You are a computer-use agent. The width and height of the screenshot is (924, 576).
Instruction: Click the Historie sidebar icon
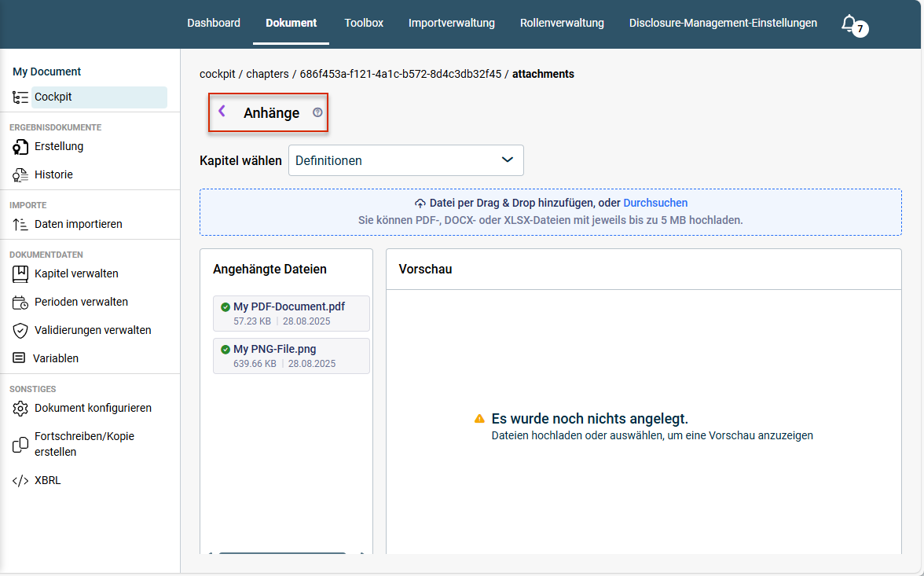pos(20,175)
